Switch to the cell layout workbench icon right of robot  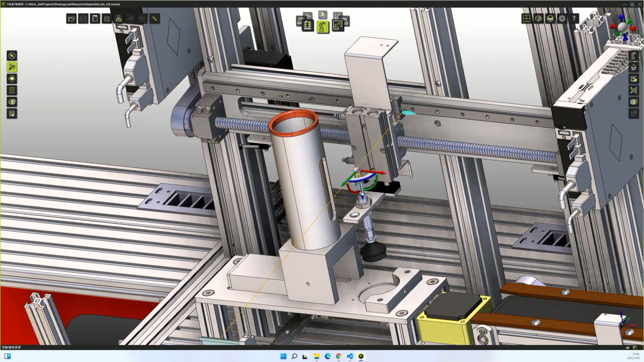338,25
